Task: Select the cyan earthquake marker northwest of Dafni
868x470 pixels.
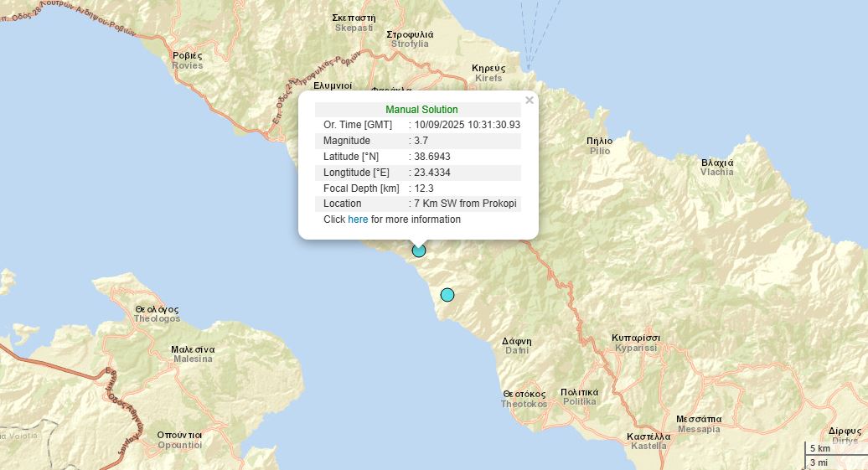Action: tap(447, 295)
